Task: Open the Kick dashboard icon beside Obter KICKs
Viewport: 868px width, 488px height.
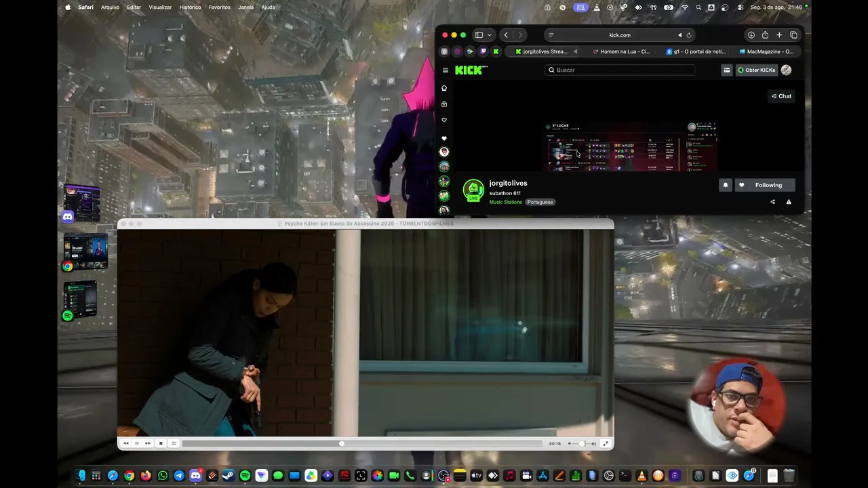Action: [727, 70]
